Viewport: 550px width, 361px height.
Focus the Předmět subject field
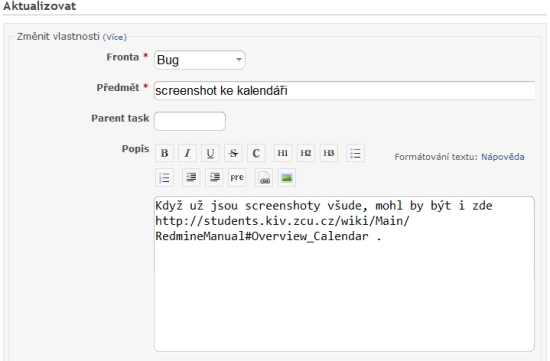(x=344, y=91)
